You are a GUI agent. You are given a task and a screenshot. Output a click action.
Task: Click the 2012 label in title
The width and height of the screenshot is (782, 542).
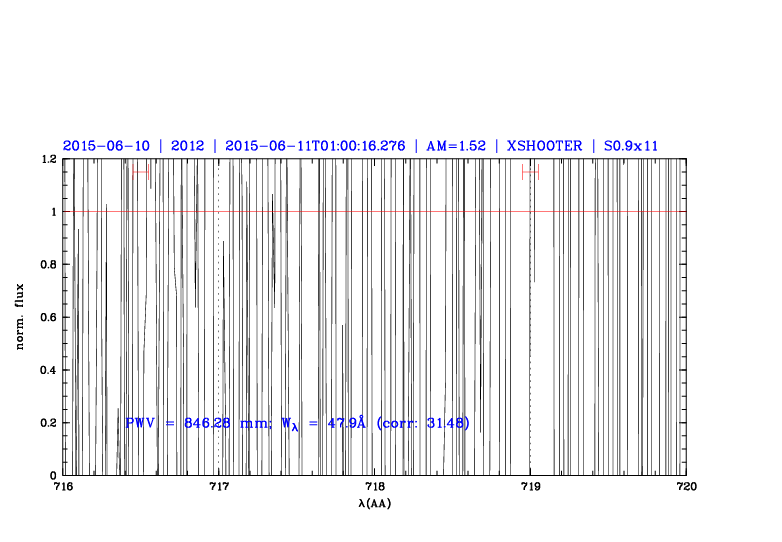(187, 146)
